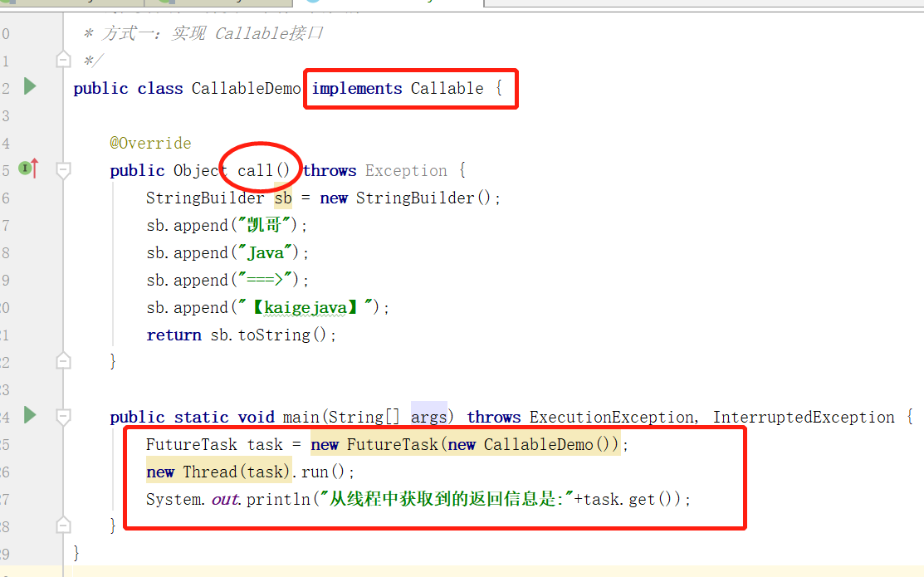
Task: Run the CallableDemo class via gutter arrow
Action: pos(30,86)
